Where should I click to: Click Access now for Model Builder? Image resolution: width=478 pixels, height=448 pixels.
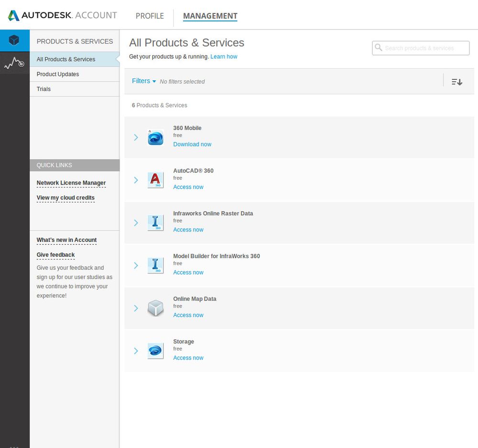click(188, 272)
